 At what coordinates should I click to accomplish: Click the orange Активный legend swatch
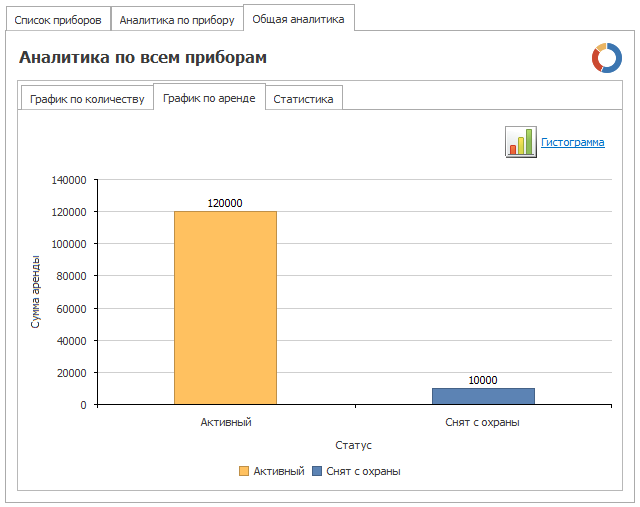(244, 471)
